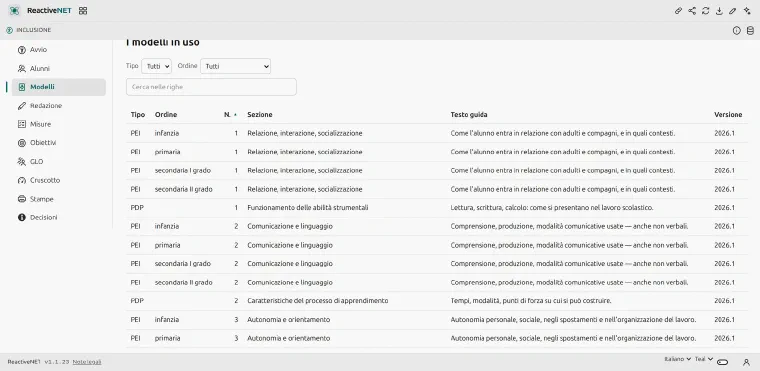Viewport: 760px width, 371px height.
Task: Click 'Lettura, scrittura, calcolo' guide text
Action: [552, 208]
